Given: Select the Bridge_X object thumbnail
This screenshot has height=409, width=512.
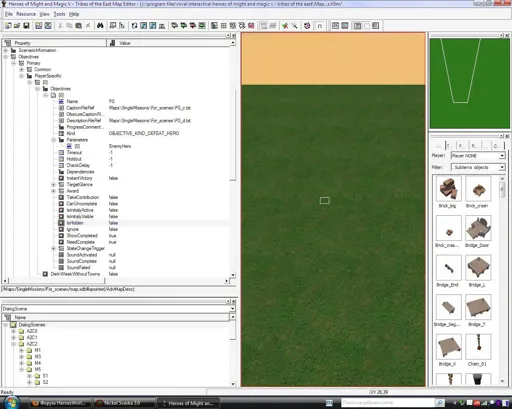Looking at the screenshot, I should [x=449, y=347].
